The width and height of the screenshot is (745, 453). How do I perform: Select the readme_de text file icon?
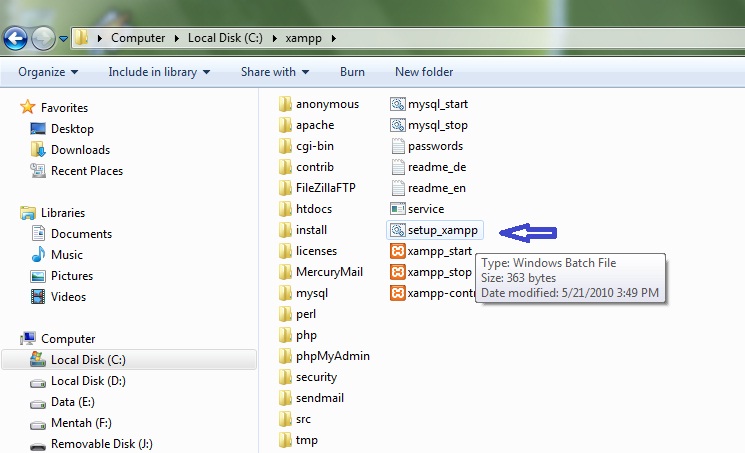tap(398, 166)
